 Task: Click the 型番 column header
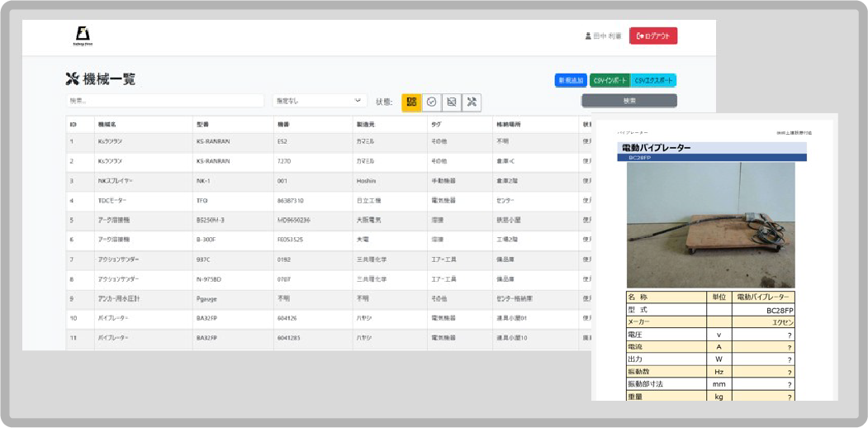click(203, 125)
